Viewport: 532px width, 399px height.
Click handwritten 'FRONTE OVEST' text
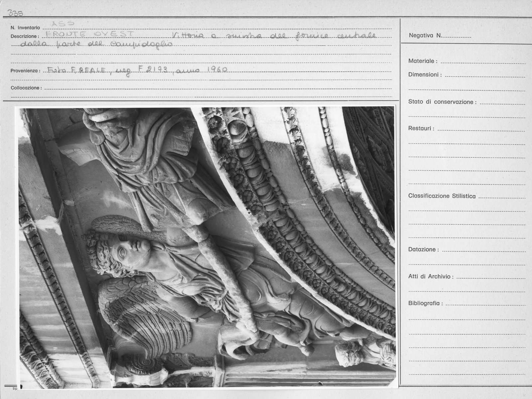pyautogui.click(x=89, y=35)
